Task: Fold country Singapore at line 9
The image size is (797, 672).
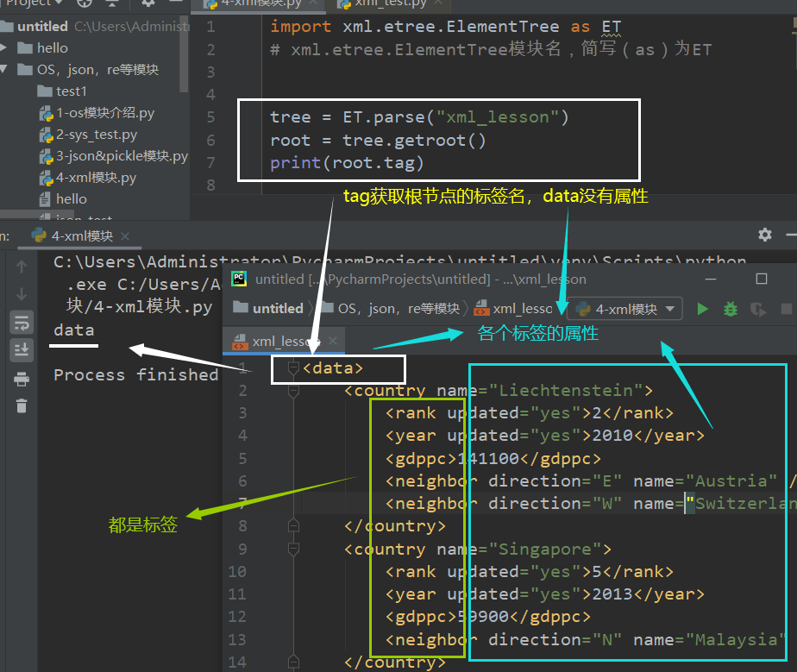Action: (x=293, y=549)
